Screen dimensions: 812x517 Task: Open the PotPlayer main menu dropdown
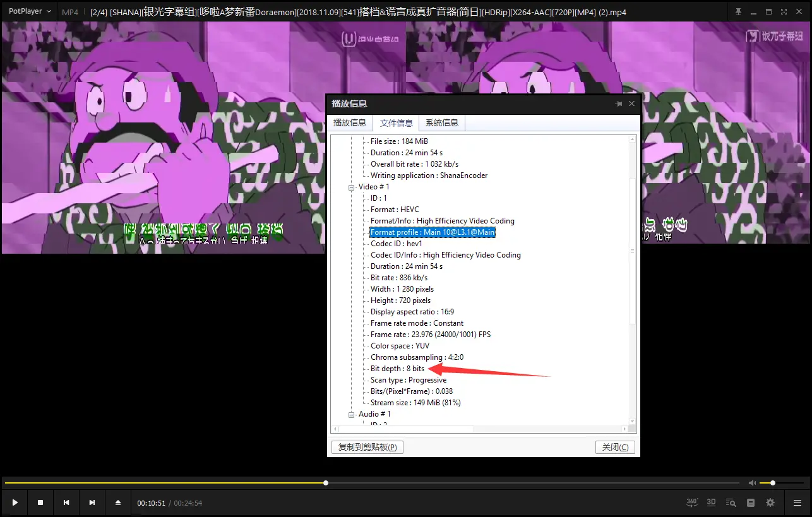[x=30, y=11]
